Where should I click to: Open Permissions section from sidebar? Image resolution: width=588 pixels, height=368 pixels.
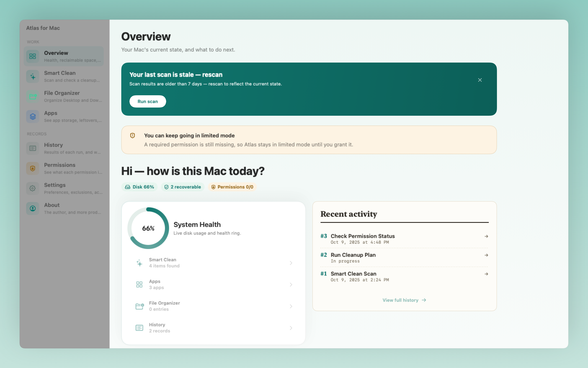tap(64, 168)
